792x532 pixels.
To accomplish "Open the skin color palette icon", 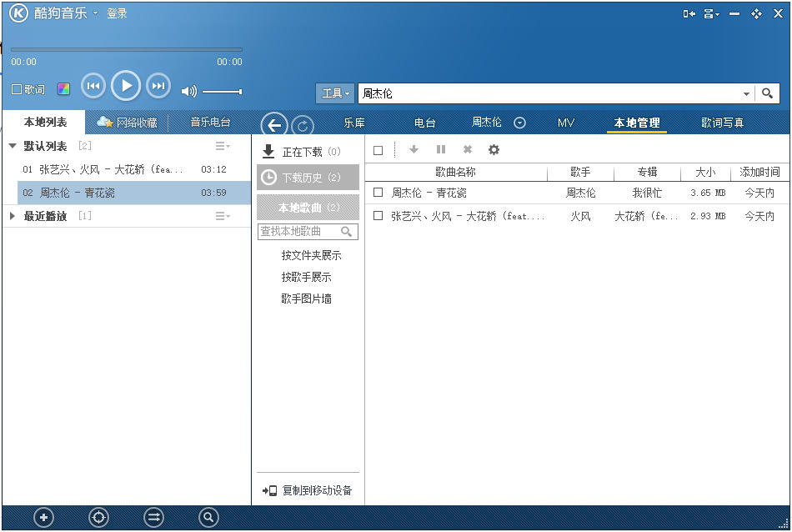I will [63, 89].
